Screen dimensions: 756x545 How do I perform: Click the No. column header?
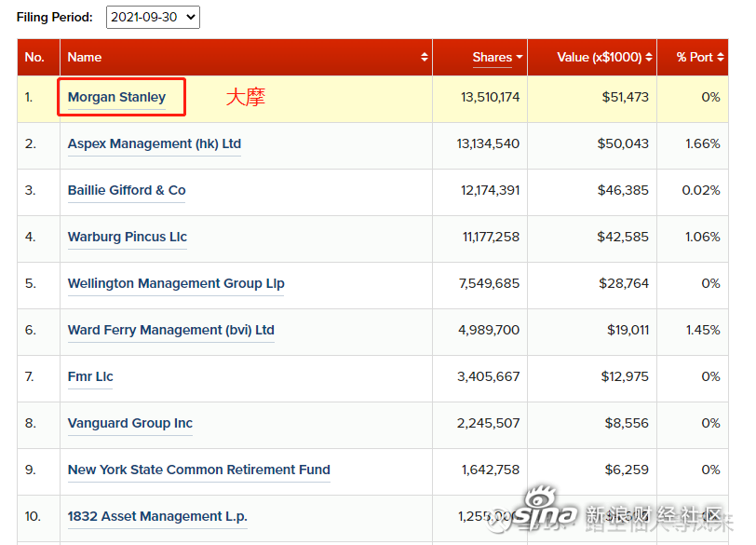coord(34,57)
